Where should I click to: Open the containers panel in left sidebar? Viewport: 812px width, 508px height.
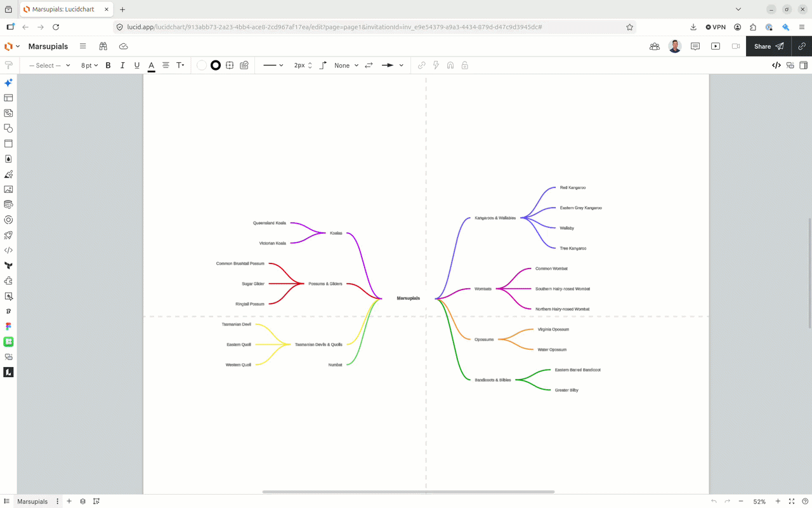9,144
